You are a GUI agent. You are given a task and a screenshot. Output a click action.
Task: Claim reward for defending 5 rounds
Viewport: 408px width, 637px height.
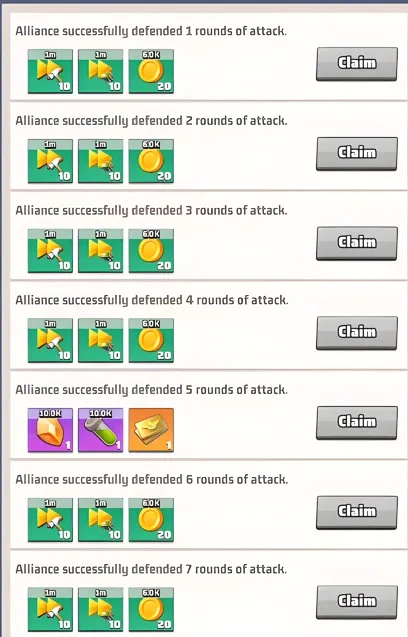click(x=356, y=422)
